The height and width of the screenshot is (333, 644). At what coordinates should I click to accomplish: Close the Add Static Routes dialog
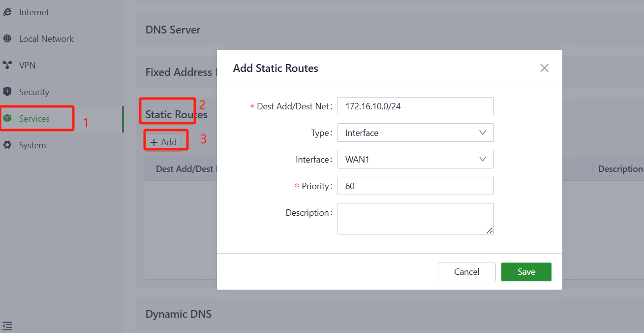point(544,68)
